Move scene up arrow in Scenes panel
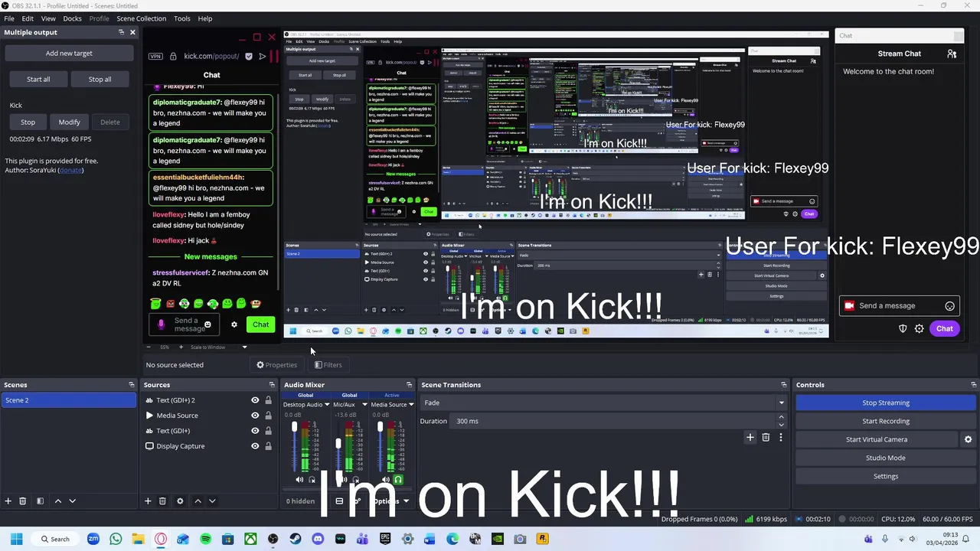 point(57,501)
